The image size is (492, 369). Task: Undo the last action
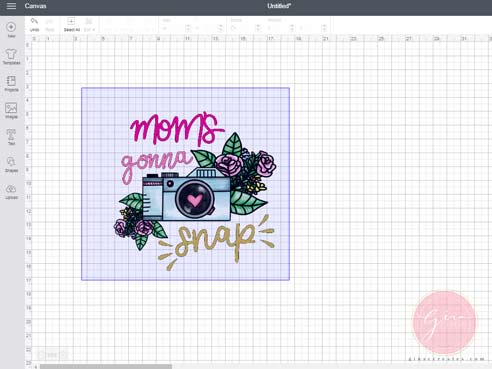pyautogui.click(x=34, y=25)
